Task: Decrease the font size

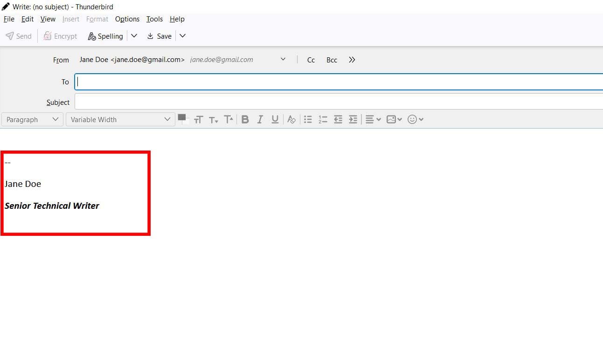Action: point(213,120)
